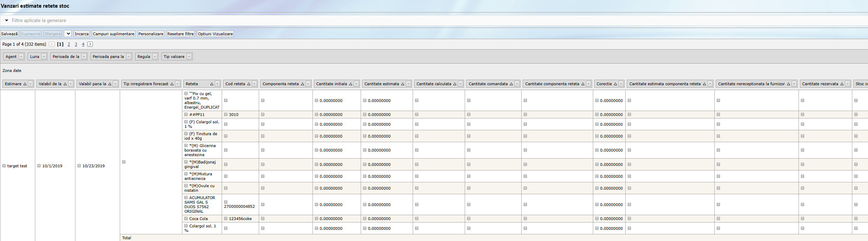Click the filter icon on Luna field
The height and width of the screenshot is (241, 868).
click(x=44, y=57)
